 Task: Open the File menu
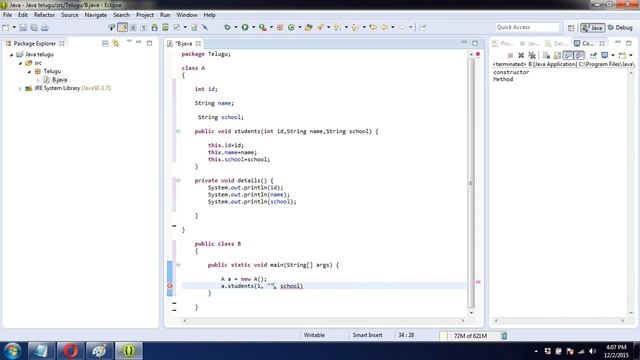[x=7, y=15]
